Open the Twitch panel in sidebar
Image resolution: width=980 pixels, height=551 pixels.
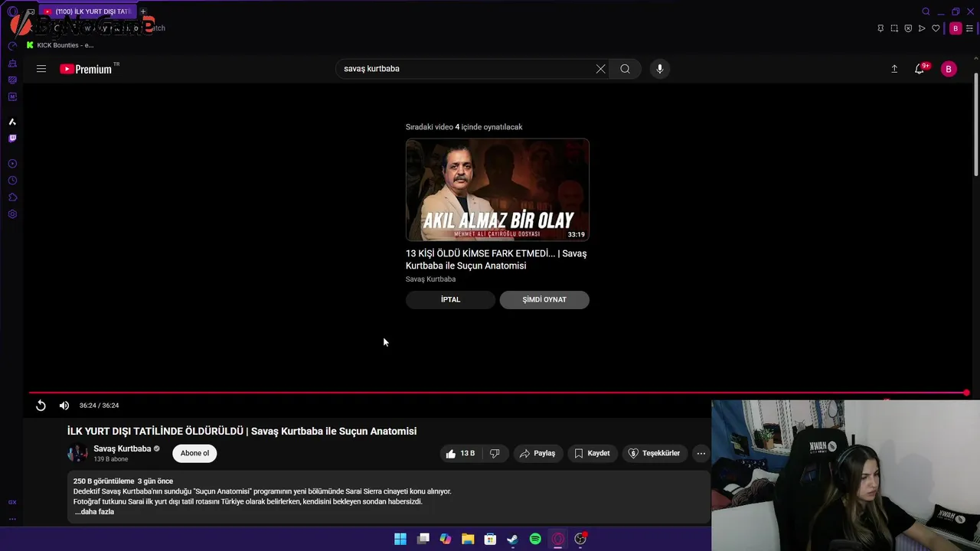point(12,139)
